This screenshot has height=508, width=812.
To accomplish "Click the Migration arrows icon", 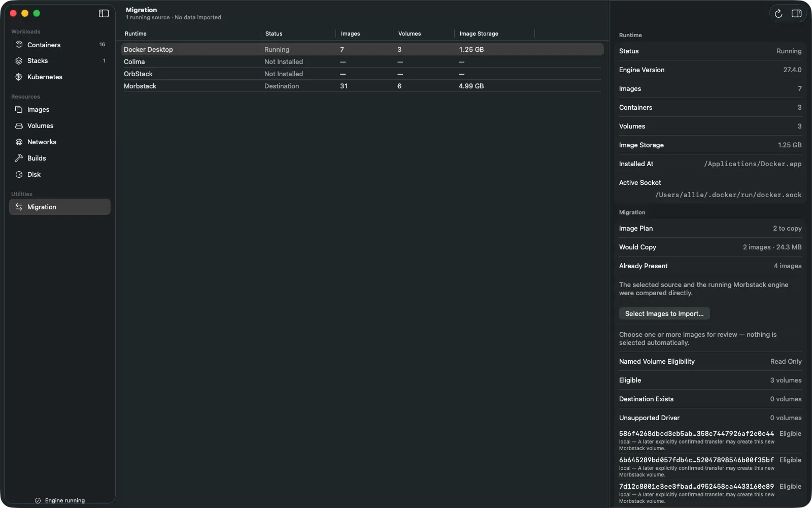I will (19, 207).
